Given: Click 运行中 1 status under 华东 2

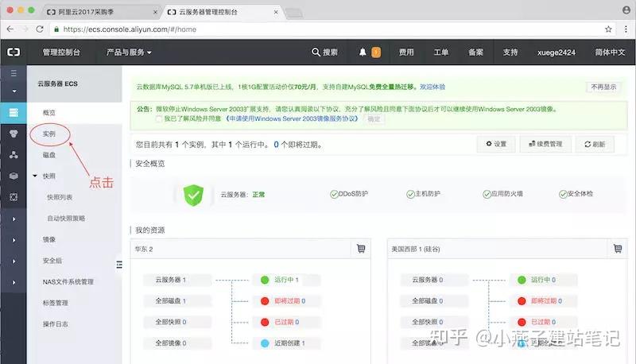Looking at the screenshot, I should point(286,280).
